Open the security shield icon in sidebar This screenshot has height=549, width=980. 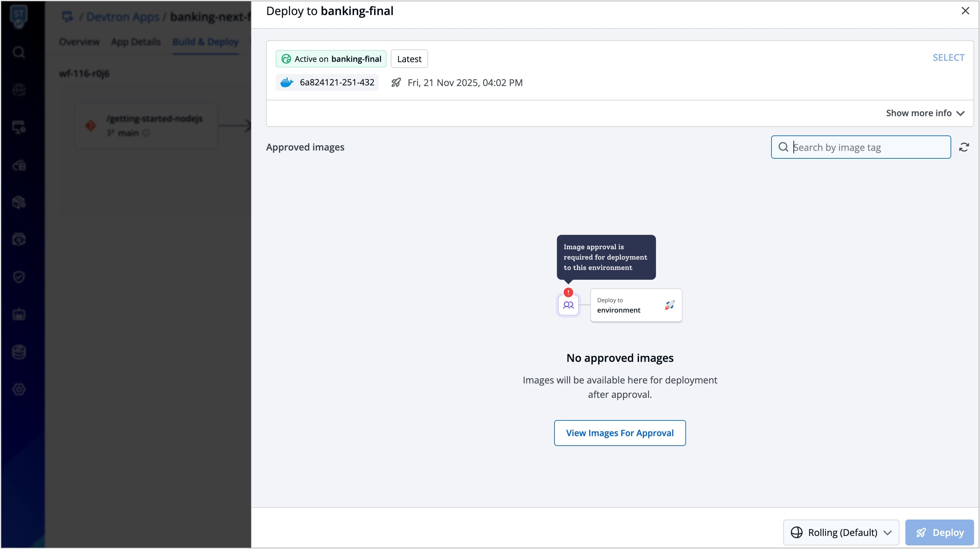[x=19, y=277]
